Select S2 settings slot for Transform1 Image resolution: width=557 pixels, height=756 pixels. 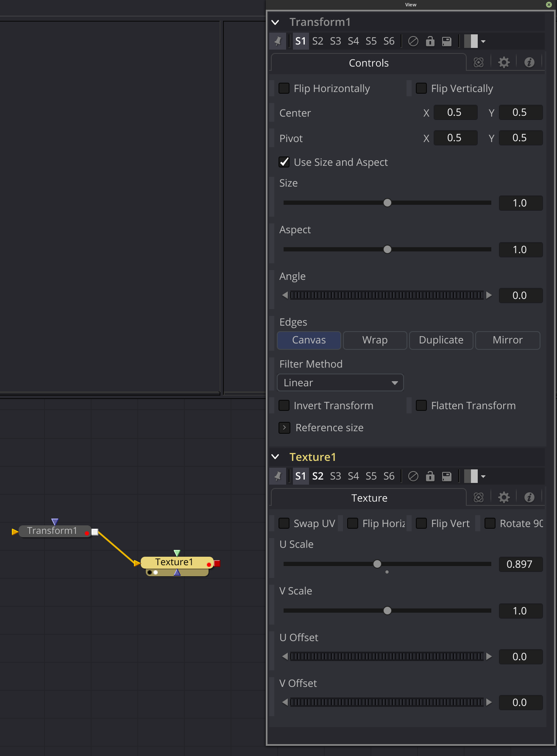(x=317, y=41)
